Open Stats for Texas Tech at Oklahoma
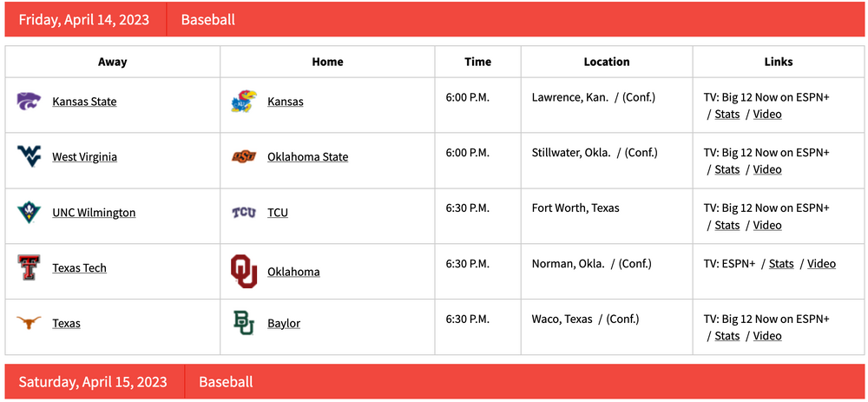The height and width of the screenshot is (402, 868). click(781, 264)
